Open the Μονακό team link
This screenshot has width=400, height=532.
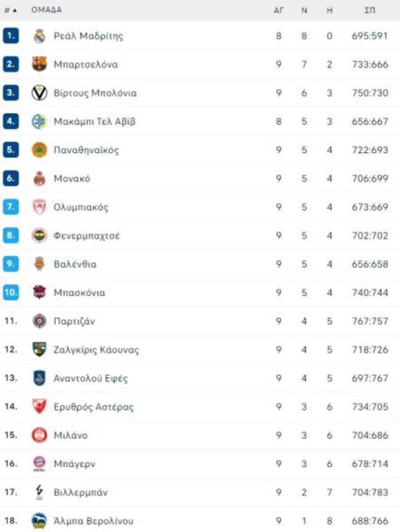click(x=72, y=179)
